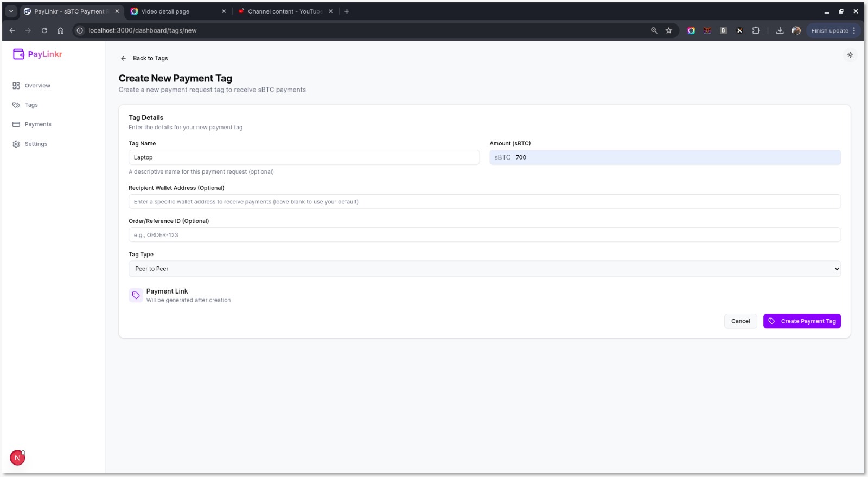
Task: Click the address bar URL
Action: pos(143,30)
